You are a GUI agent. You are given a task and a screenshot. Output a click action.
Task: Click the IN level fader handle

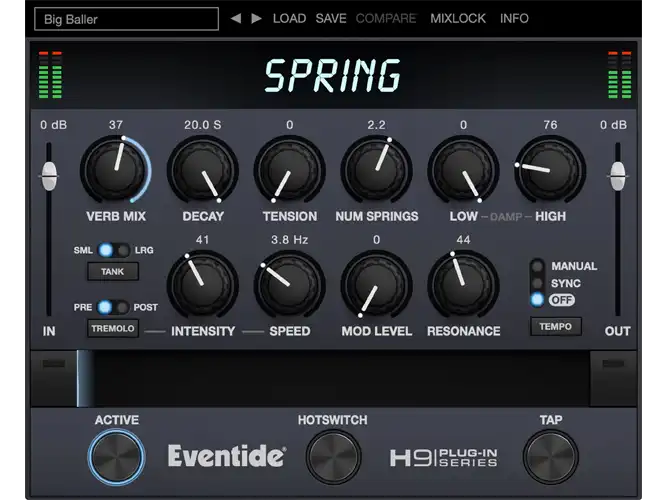click(x=49, y=176)
